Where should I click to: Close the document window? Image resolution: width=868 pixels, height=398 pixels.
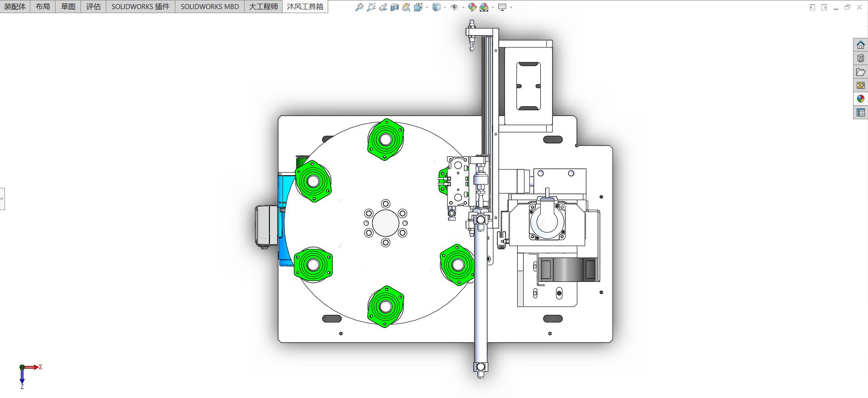click(x=859, y=7)
